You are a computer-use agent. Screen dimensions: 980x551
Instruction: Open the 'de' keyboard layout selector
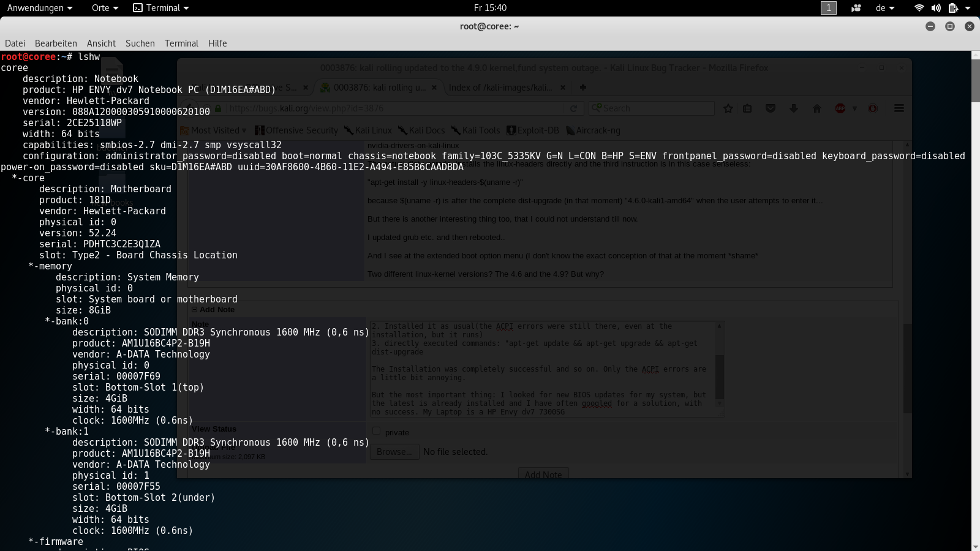(x=885, y=8)
